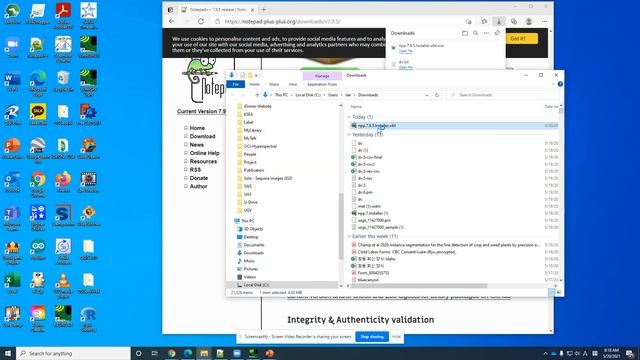Select Publication folder in navigation pane
Image resolution: width=640 pixels, height=360 pixels.
[x=254, y=170]
